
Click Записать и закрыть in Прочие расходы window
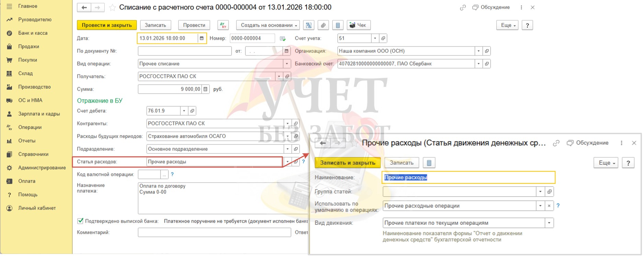point(348,163)
